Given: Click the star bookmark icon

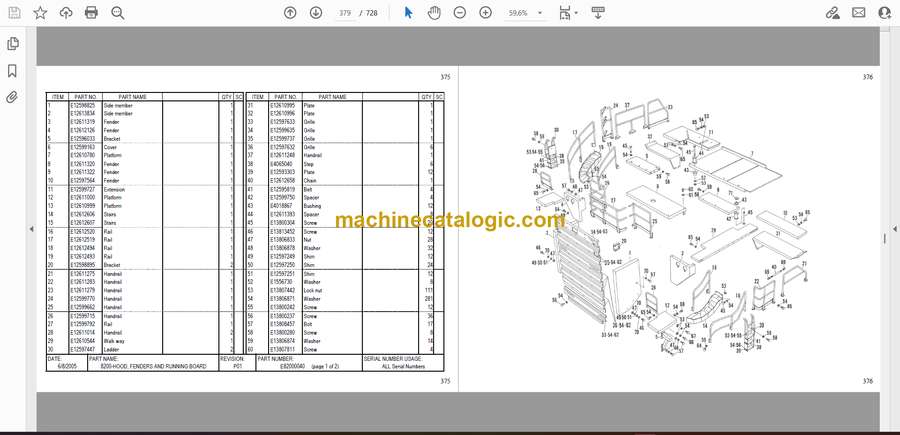Looking at the screenshot, I should 40,13.
